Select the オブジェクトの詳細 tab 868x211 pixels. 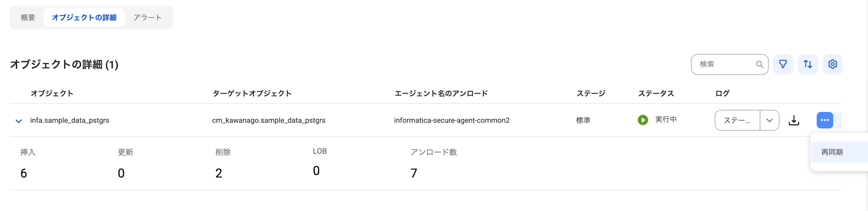[84, 18]
